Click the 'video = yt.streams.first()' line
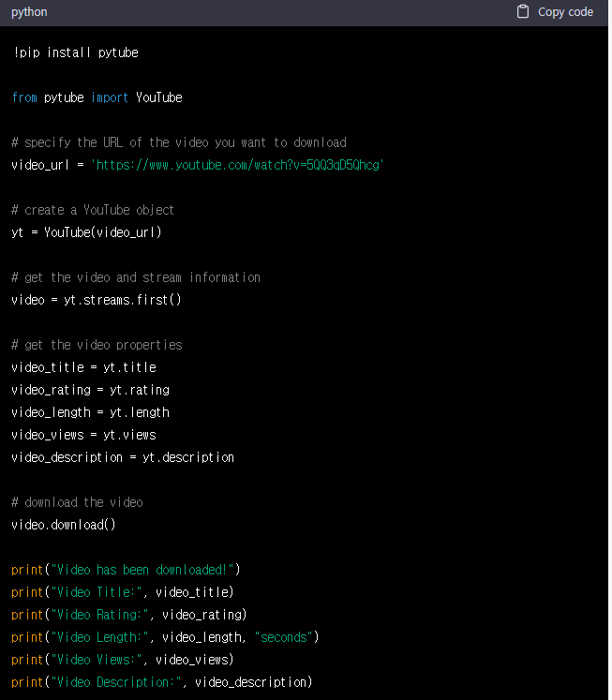This screenshot has width=612, height=700. coord(97,300)
